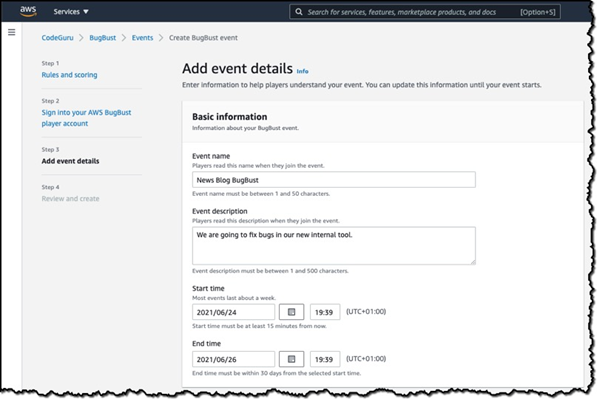Click the Event description text area
Image resolution: width=597 pixels, height=399 pixels.
click(x=334, y=246)
